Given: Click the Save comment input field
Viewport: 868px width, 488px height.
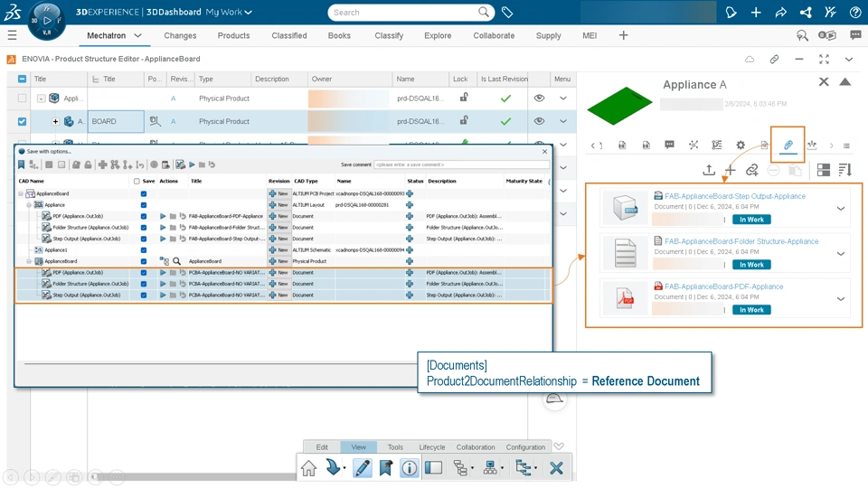Looking at the screenshot, I should click(x=462, y=164).
